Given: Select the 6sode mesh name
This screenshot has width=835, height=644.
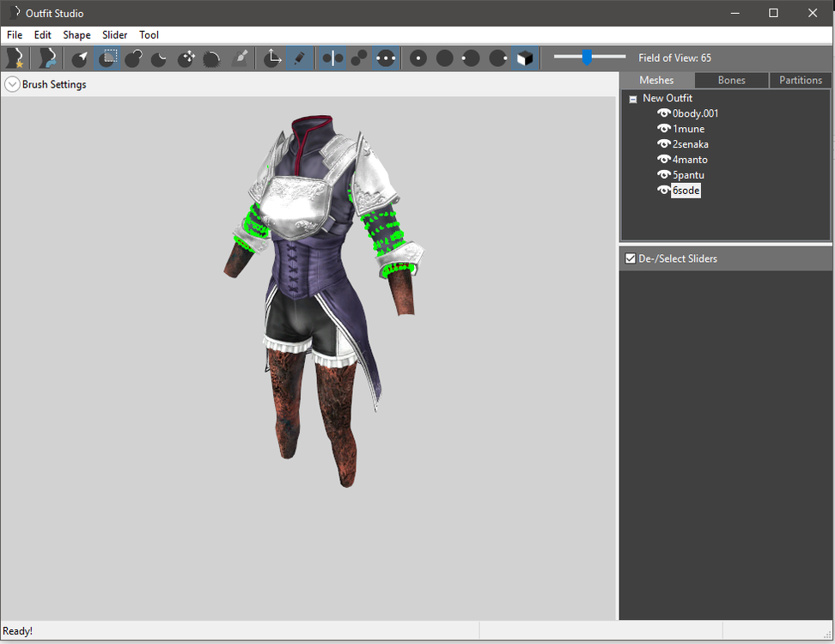Looking at the screenshot, I should click(686, 191).
